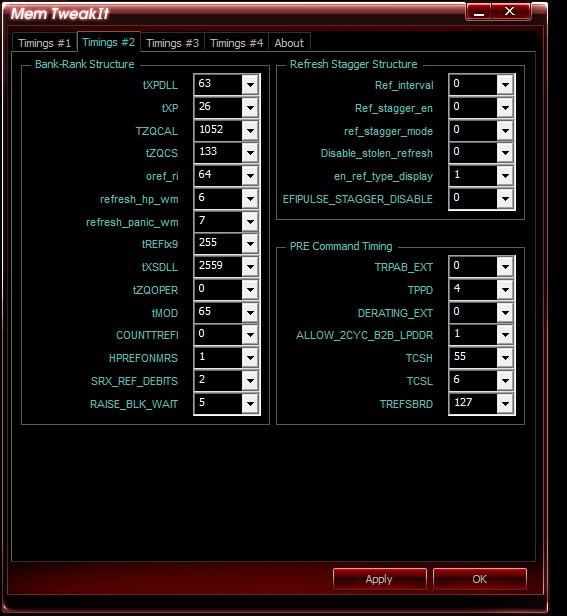567x616 pixels.
Task: Go to the Timings #4 tab
Action: pos(236,42)
